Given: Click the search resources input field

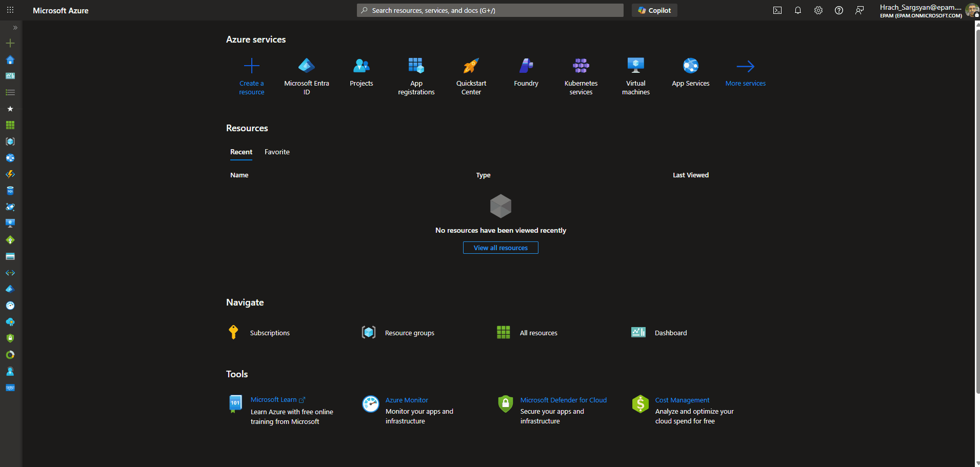Looking at the screenshot, I should pyautogui.click(x=489, y=10).
